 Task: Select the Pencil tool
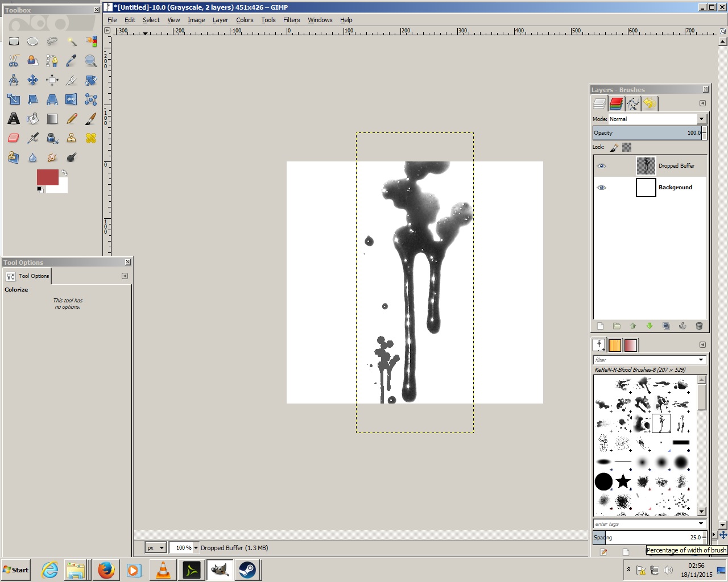coord(72,119)
